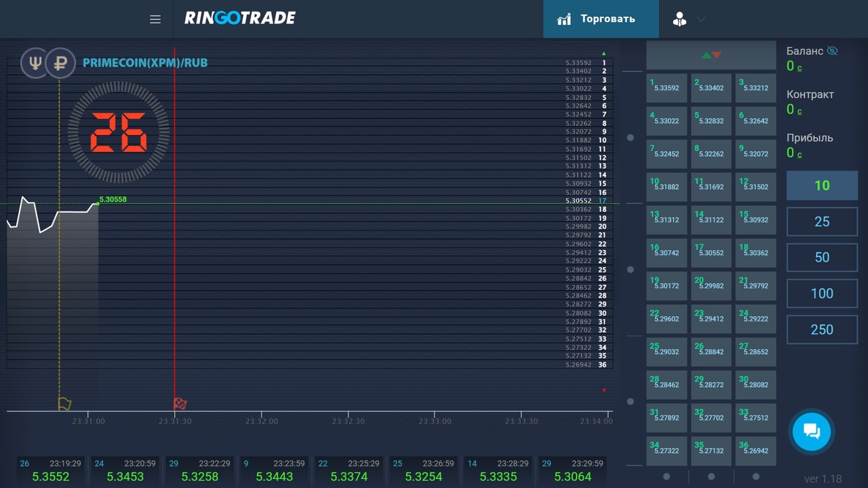Click the red checkered finish flag marker
The image size is (868, 488).
click(180, 404)
